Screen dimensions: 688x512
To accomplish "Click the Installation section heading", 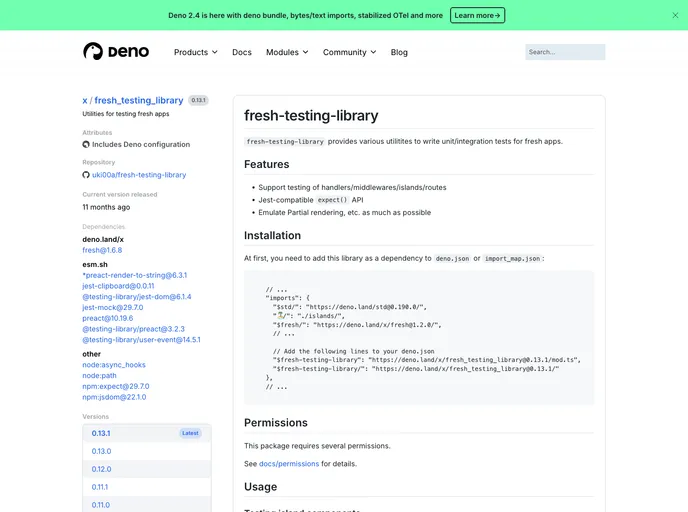I will click(272, 236).
